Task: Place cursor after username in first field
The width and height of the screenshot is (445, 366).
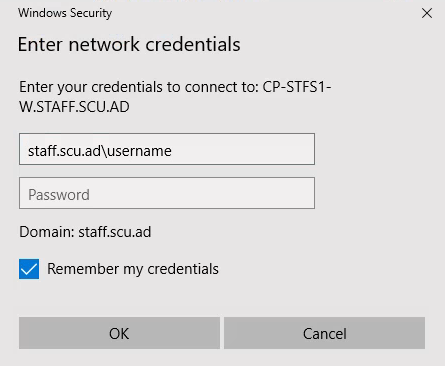Action: [x=172, y=151]
